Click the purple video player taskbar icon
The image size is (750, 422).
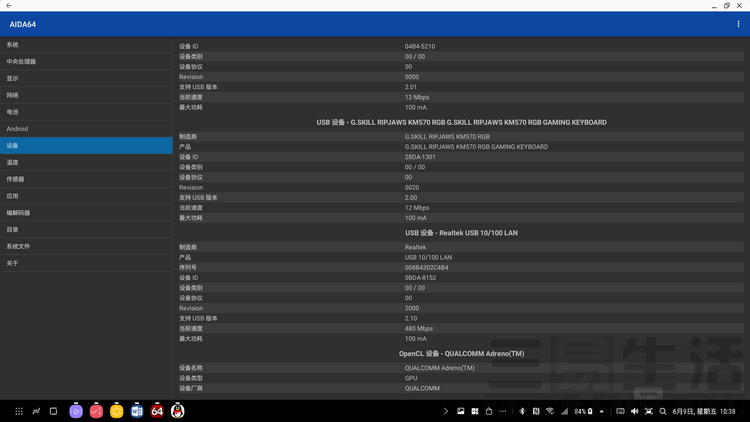pos(76,411)
